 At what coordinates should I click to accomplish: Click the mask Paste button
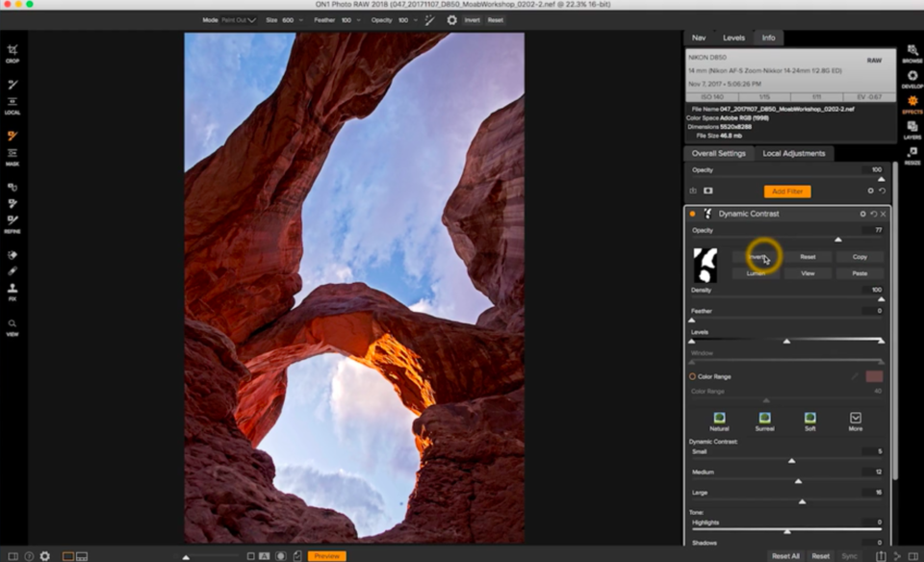click(860, 273)
